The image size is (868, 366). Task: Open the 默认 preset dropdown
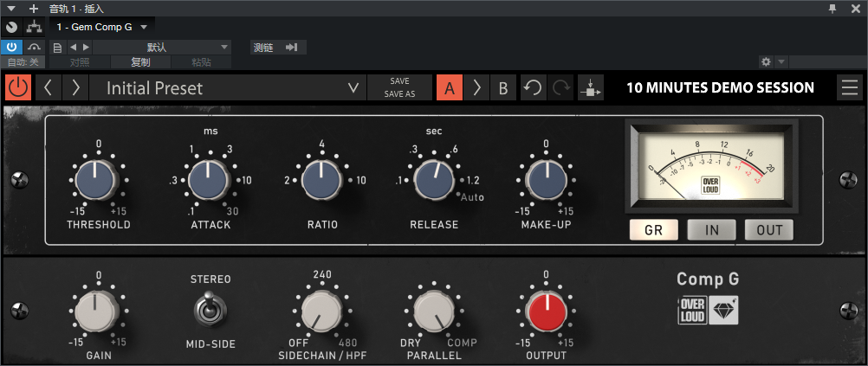click(x=162, y=47)
